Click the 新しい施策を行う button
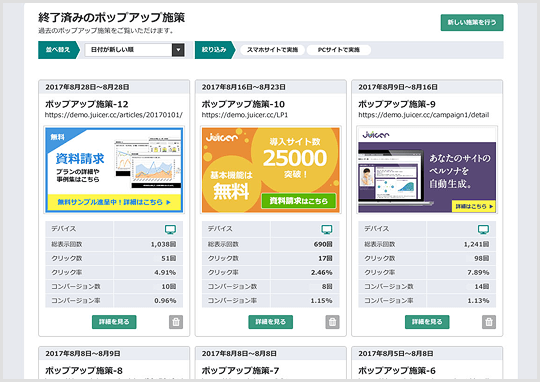This screenshot has height=382, width=540. click(472, 22)
